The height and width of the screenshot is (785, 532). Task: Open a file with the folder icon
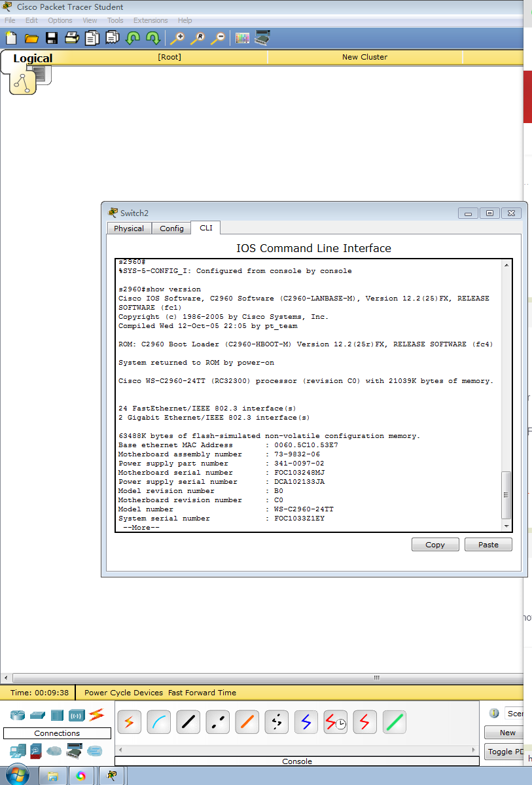31,39
